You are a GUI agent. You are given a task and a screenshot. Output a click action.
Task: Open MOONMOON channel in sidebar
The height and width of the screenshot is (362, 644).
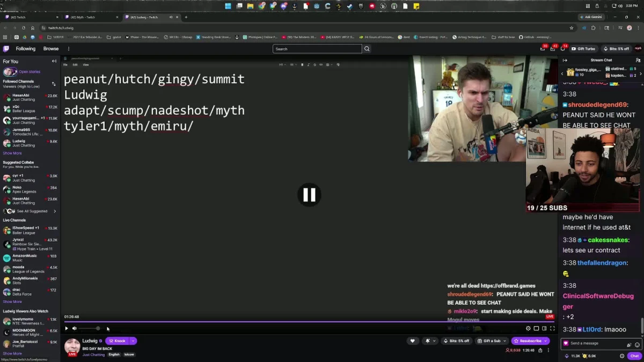point(30,333)
